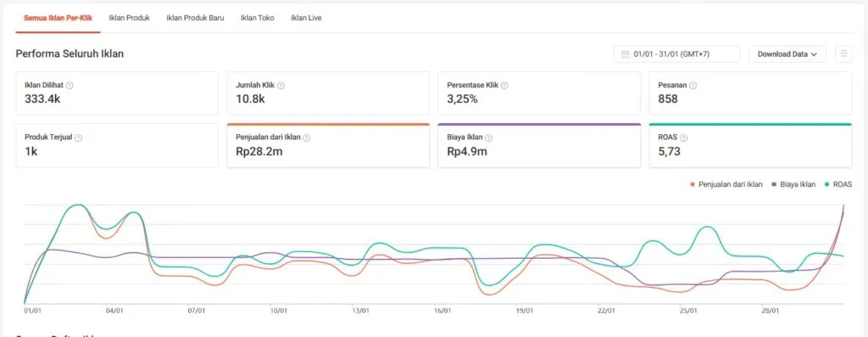Click the 13/01 axis label on chart
This screenshot has height=337, width=868.
[x=360, y=311]
